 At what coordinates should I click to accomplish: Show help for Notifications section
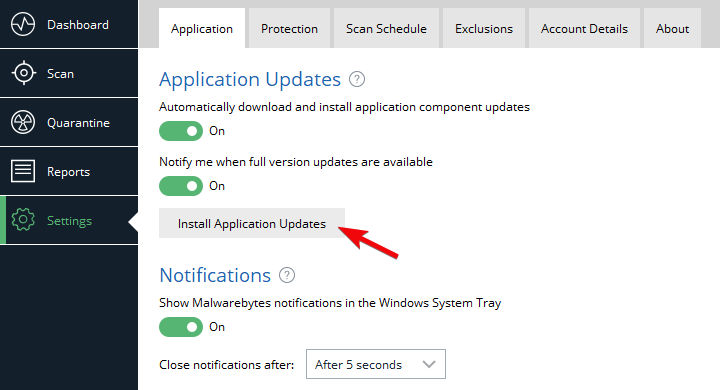click(x=287, y=275)
